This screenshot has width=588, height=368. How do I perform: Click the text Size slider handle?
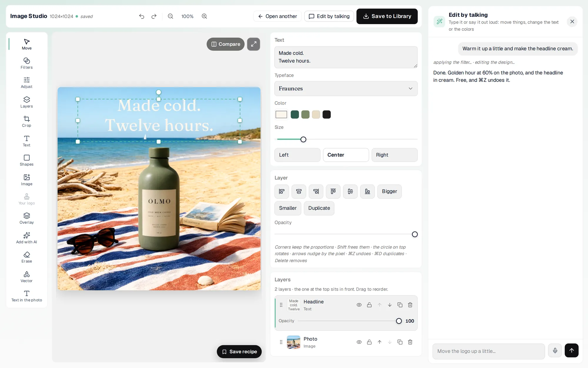[x=303, y=140]
